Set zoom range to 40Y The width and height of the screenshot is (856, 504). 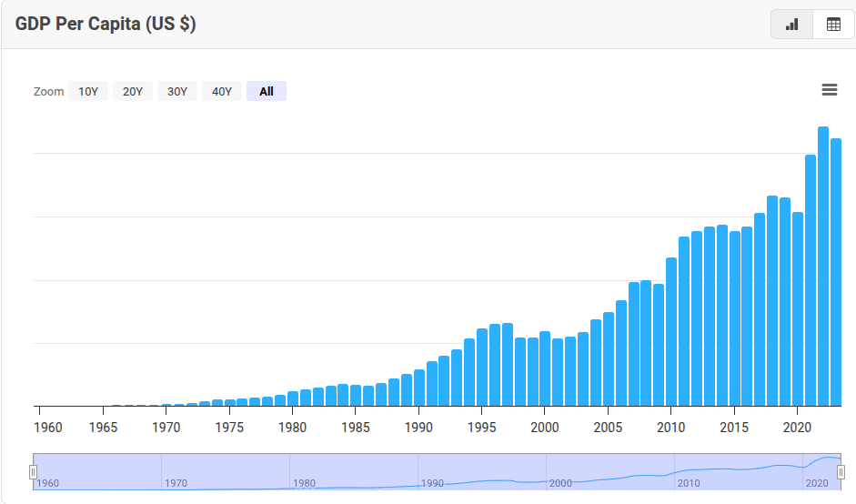222,91
